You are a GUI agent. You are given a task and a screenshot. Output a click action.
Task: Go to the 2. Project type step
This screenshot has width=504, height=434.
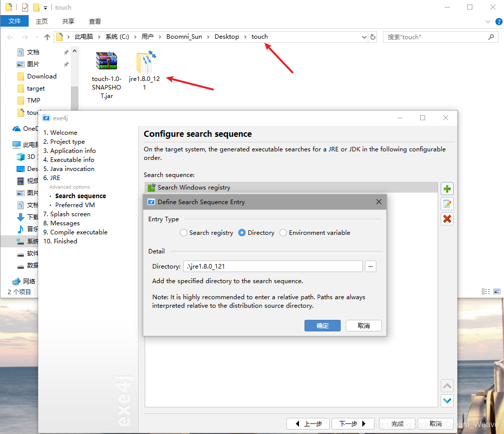pos(64,141)
